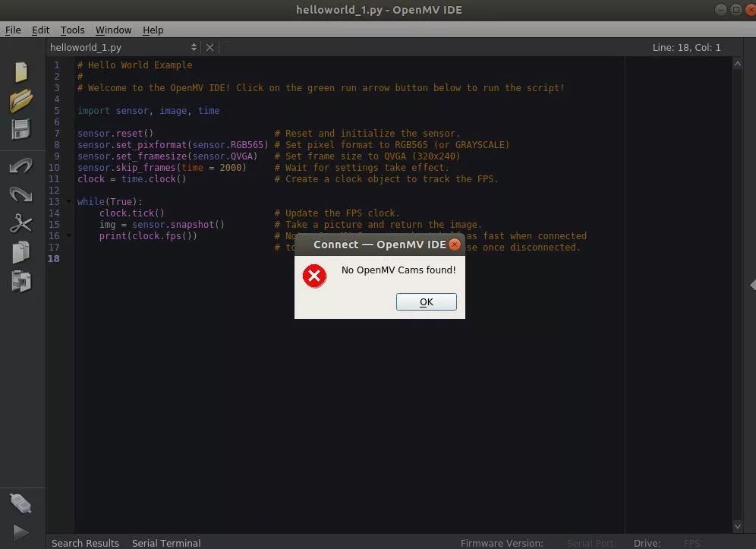Click the New File icon in sidebar

click(21, 72)
